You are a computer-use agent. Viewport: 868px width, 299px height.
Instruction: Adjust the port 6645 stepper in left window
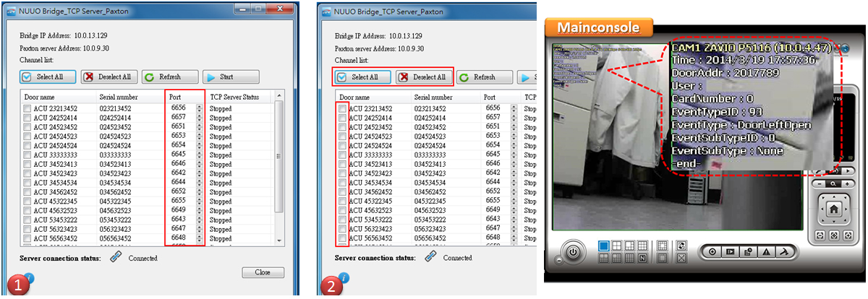pos(199,155)
